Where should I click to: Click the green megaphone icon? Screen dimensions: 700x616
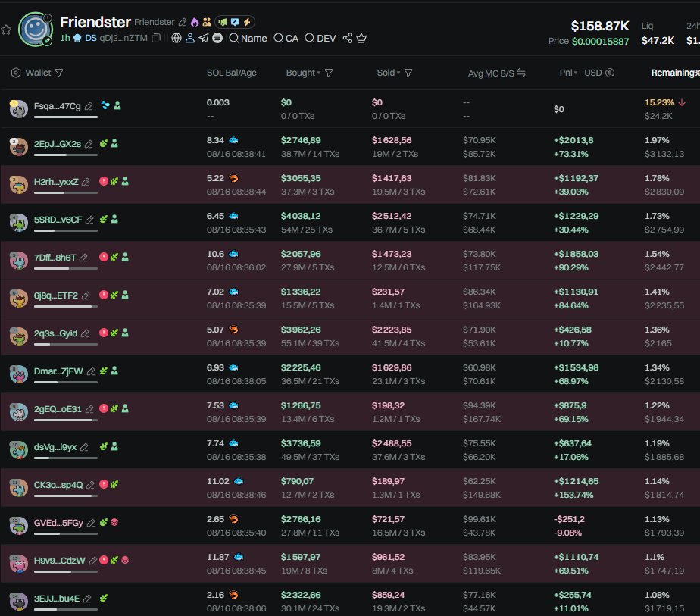(223, 22)
